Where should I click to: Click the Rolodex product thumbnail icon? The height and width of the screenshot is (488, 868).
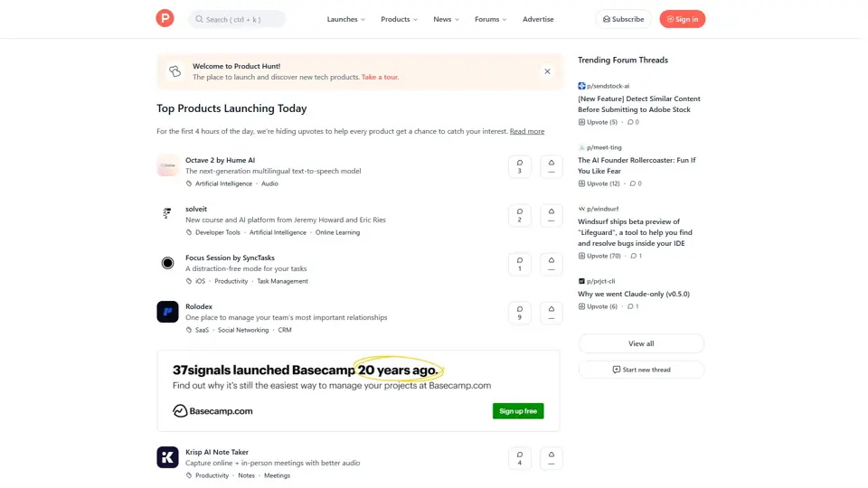[167, 312]
